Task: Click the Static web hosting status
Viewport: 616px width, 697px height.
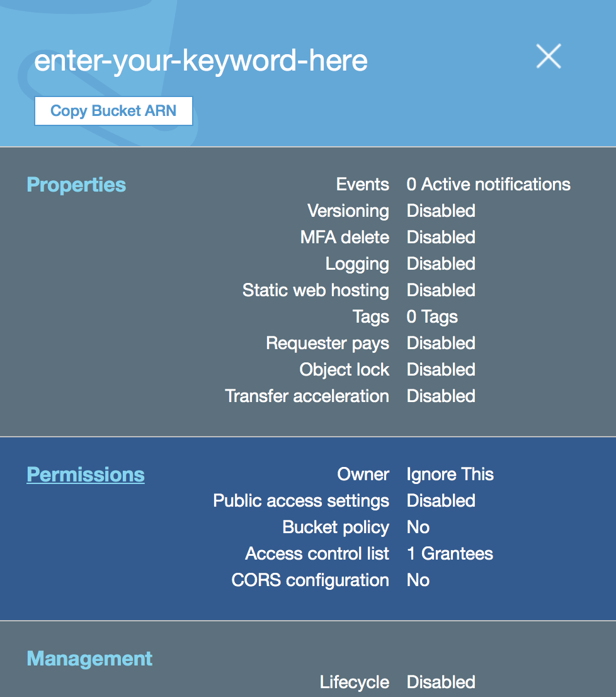Action: point(441,291)
